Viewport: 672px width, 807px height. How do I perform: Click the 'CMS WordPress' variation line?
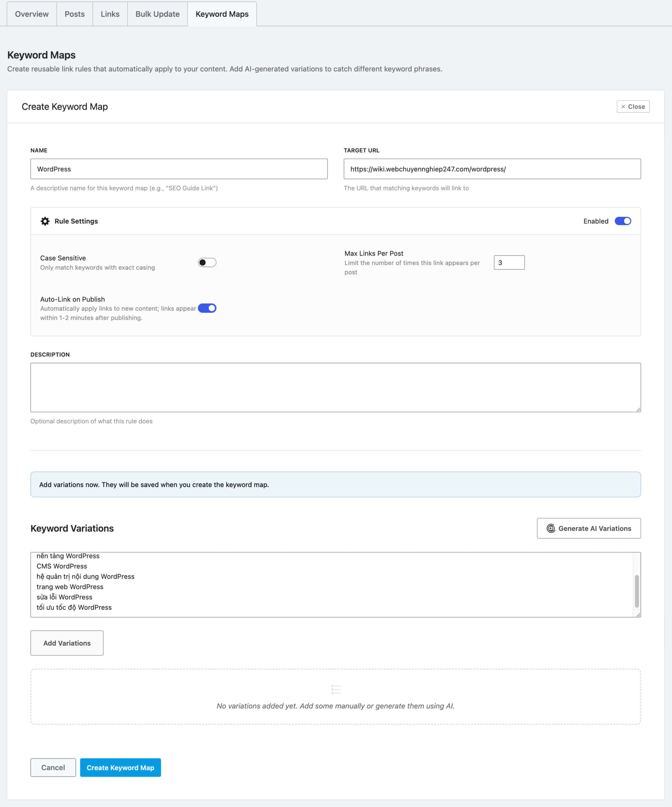tap(62, 566)
